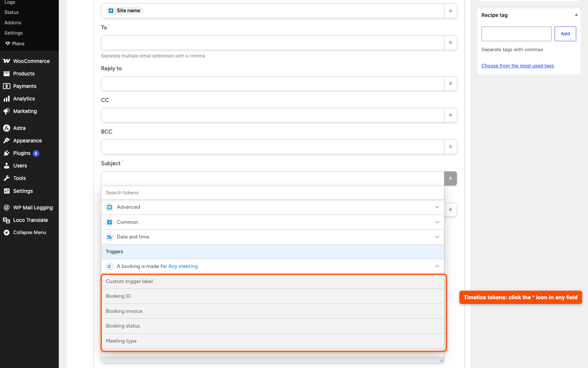Open the Payments menu icon
588x368 pixels.
[x=7, y=86]
